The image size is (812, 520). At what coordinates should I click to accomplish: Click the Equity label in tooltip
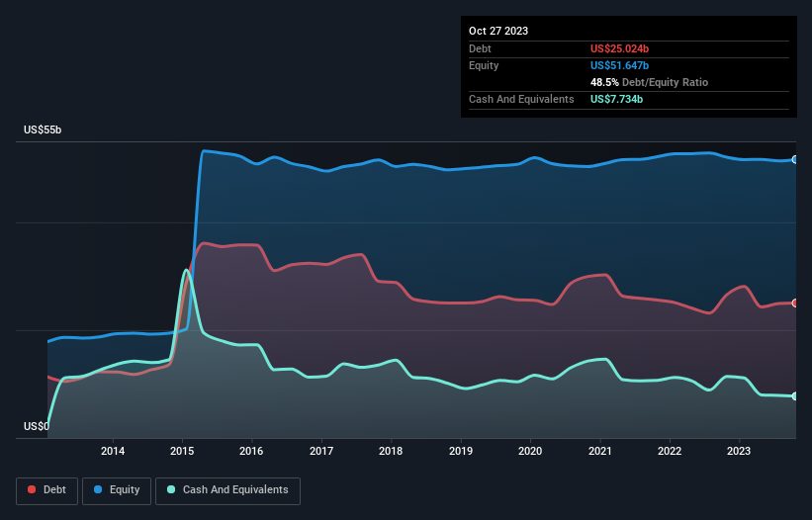(484, 65)
